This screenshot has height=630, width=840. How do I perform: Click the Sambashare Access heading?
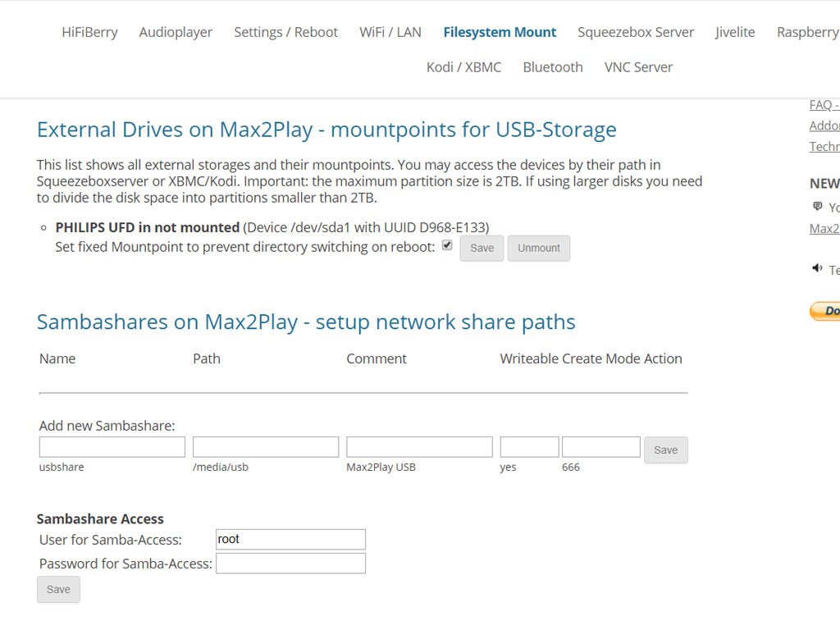click(x=100, y=519)
